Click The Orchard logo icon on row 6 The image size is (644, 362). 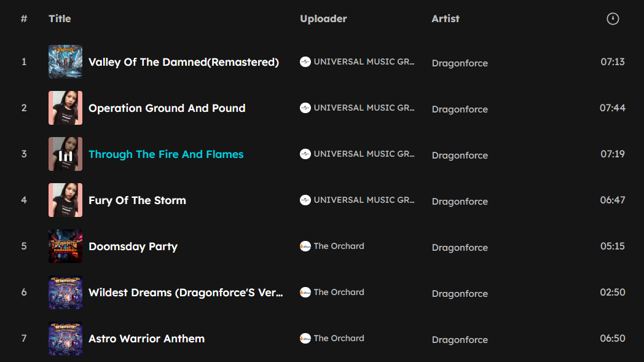305,292
